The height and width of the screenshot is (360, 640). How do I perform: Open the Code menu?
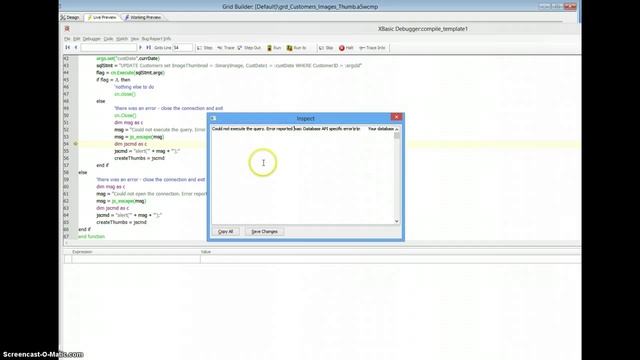point(108,39)
